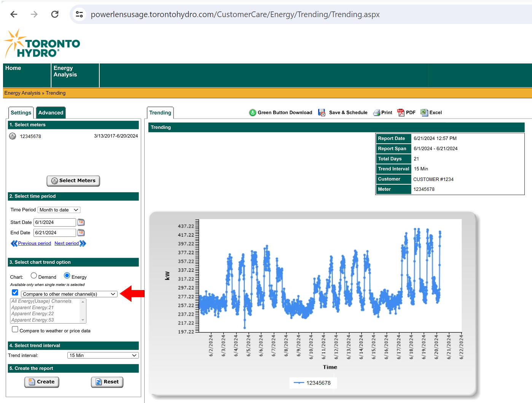Select the Demand chart radio button
Screen dimensions: 532x403
tap(34, 276)
